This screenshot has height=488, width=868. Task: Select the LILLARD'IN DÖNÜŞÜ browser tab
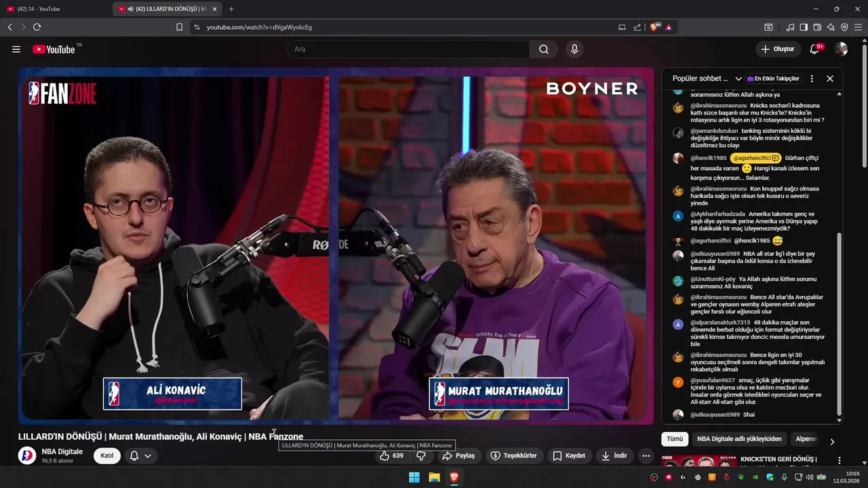[166, 9]
